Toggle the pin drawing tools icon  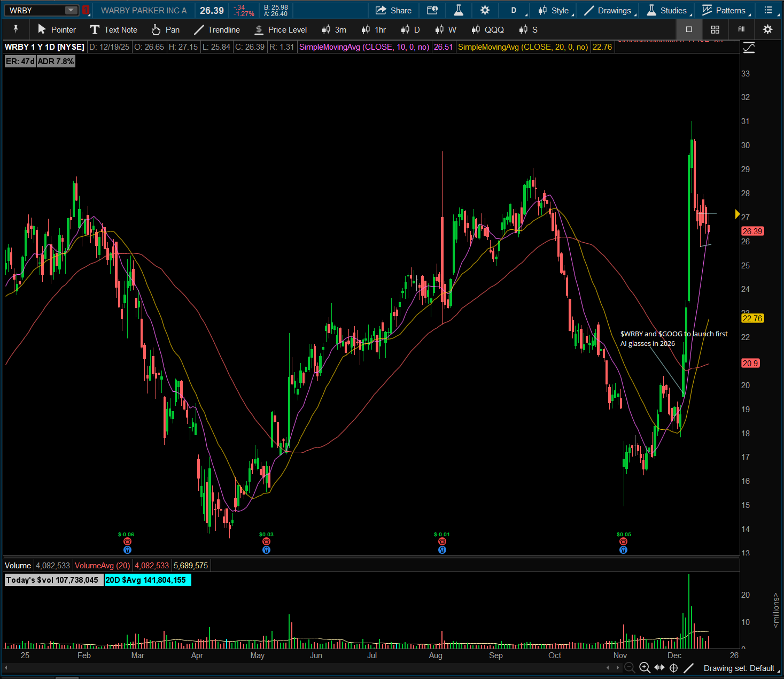[x=16, y=29]
